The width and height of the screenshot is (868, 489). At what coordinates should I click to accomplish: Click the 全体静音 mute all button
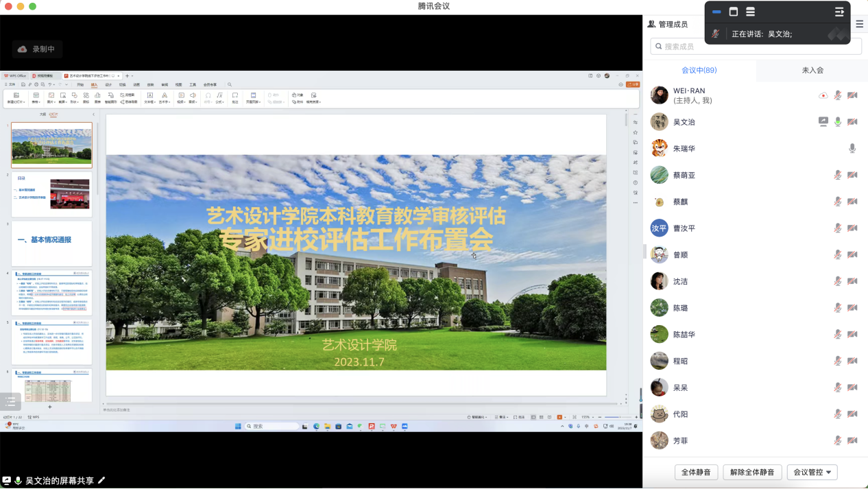[x=697, y=472]
